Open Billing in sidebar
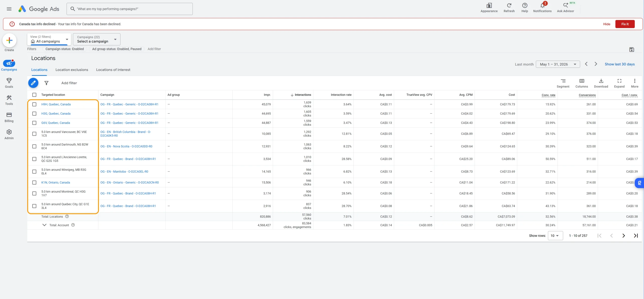The height and width of the screenshot is (299, 644). tap(9, 117)
